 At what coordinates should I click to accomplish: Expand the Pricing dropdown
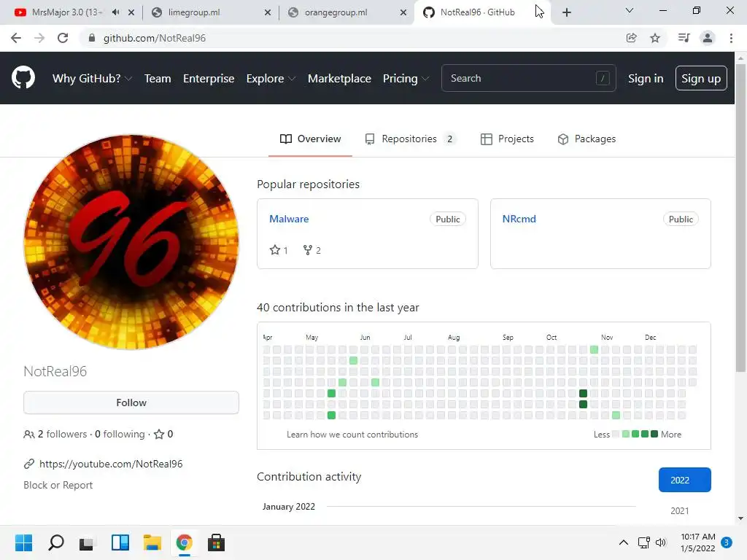tap(406, 78)
